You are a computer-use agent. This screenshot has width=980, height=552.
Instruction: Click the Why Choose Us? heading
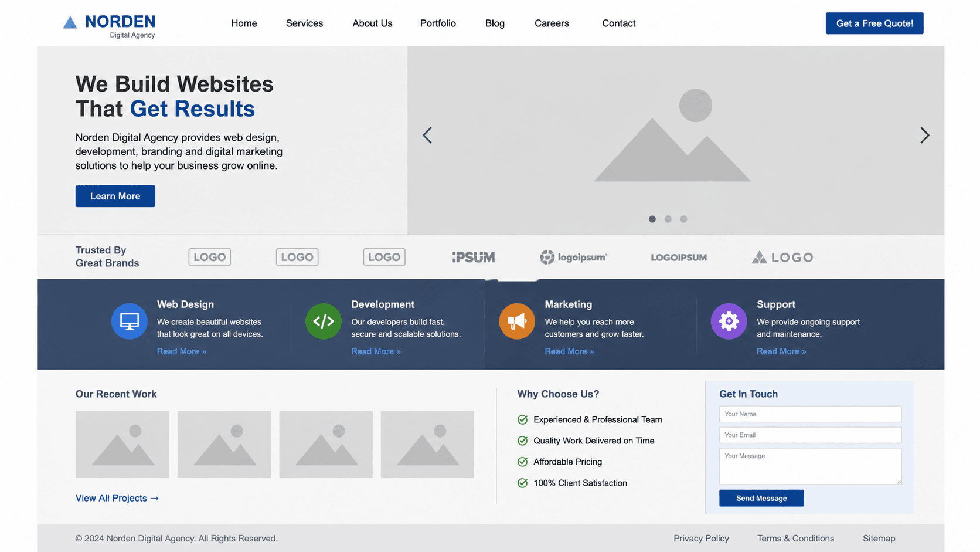coord(558,394)
